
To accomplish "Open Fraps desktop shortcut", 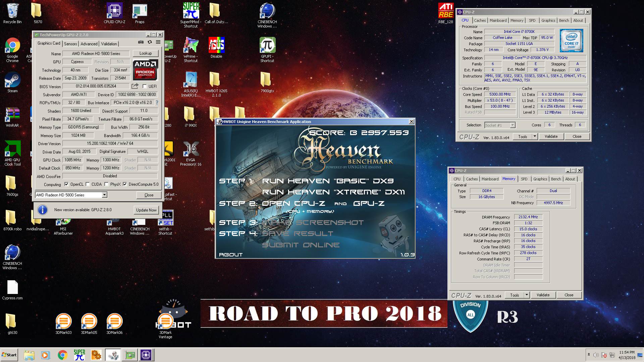I will click(x=140, y=13).
